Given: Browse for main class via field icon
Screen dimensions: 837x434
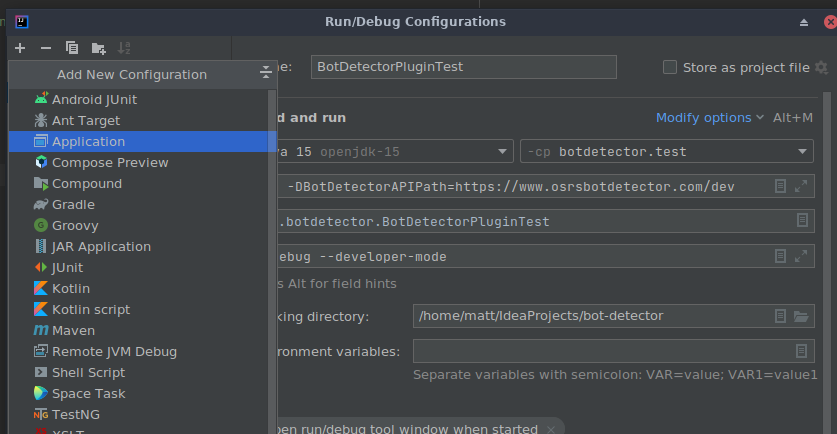Looking at the screenshot, I should click(802, 220).
